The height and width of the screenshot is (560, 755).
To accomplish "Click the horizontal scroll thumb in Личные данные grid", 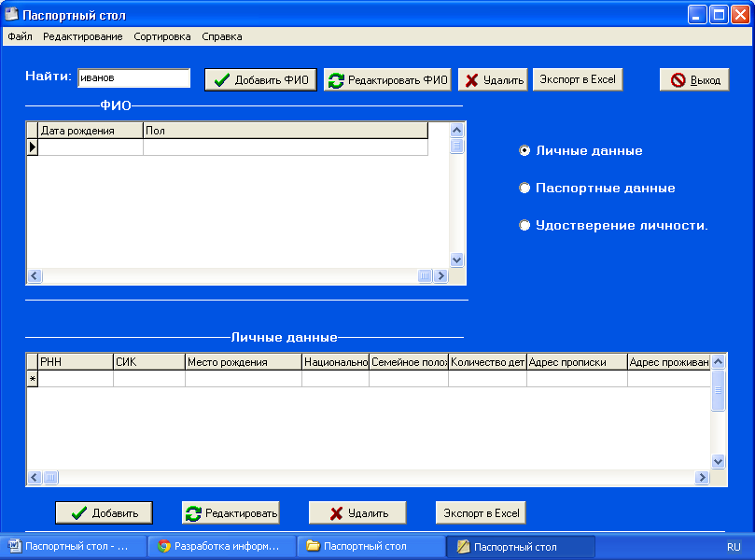I will (x=50, y=477).
